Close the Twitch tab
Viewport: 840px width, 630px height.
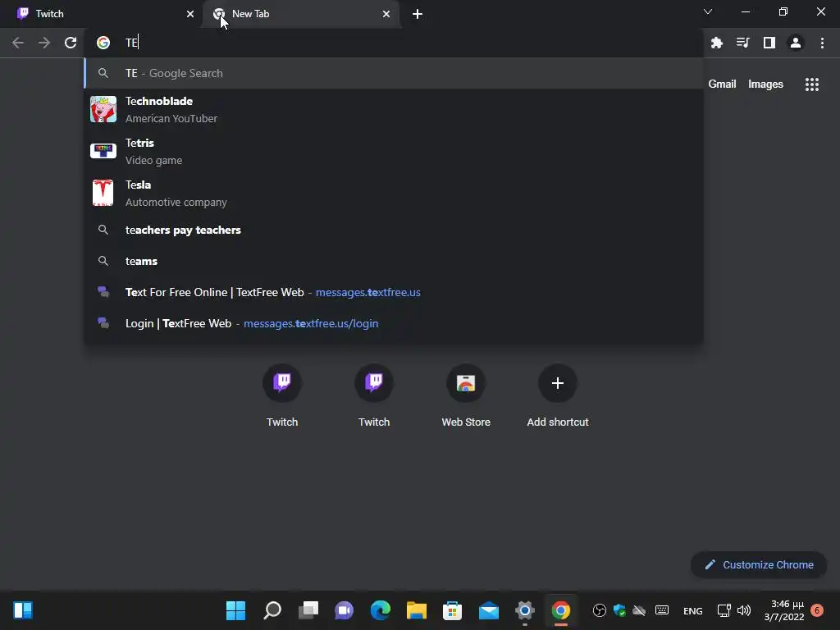coord(190,14)
